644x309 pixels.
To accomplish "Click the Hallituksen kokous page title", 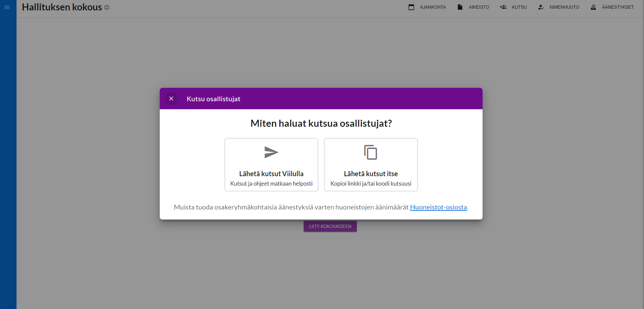I will click(x=62, y=7).
